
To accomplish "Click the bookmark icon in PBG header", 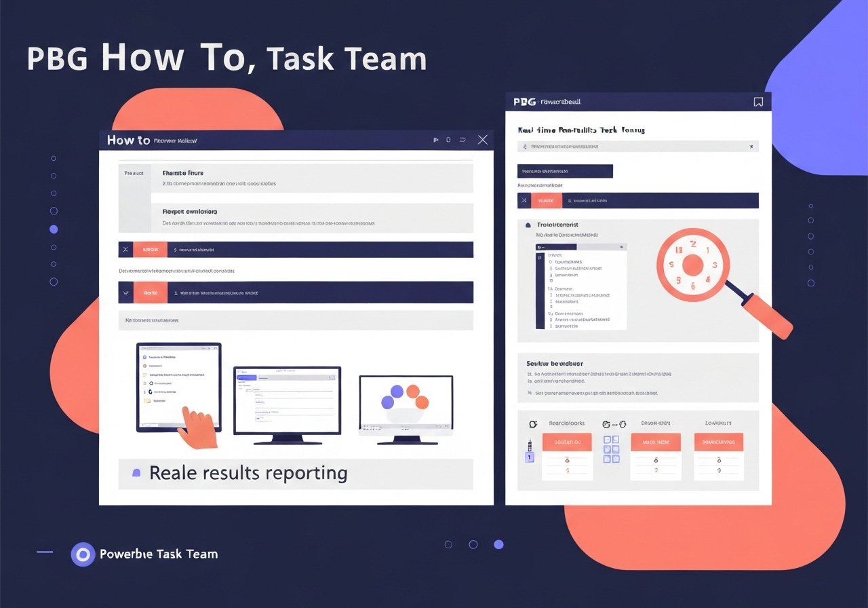I will click(x=758, y=102).
